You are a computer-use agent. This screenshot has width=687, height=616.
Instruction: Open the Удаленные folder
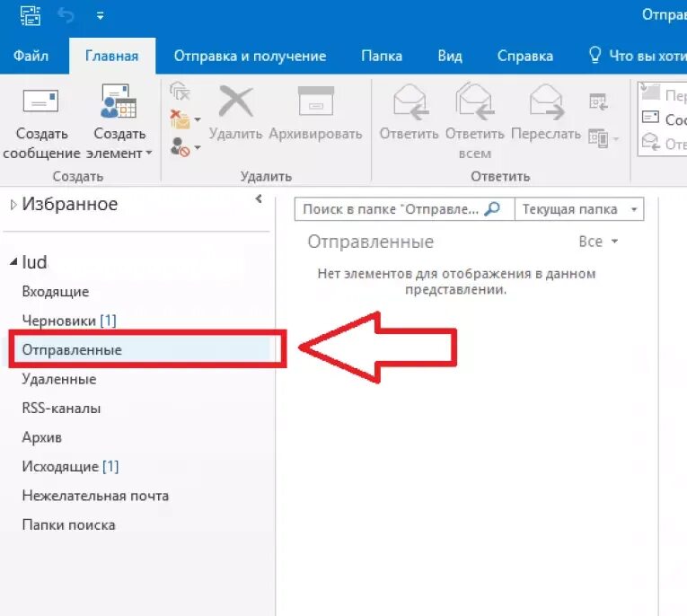click(59, 379)
